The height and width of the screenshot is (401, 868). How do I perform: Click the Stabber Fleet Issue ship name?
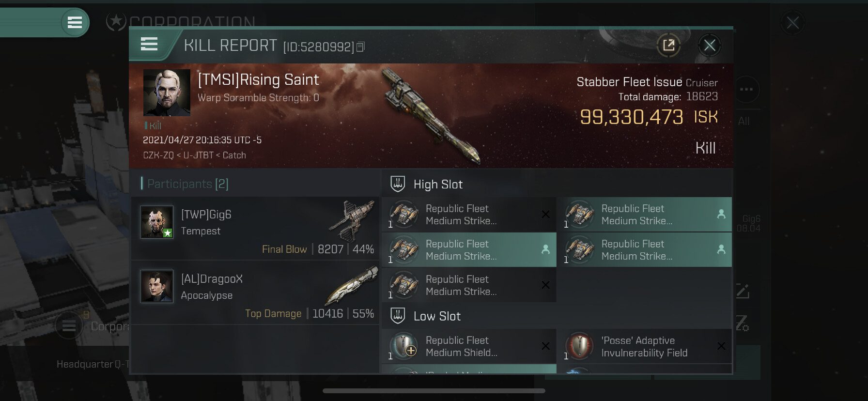[x=629, y=82]
